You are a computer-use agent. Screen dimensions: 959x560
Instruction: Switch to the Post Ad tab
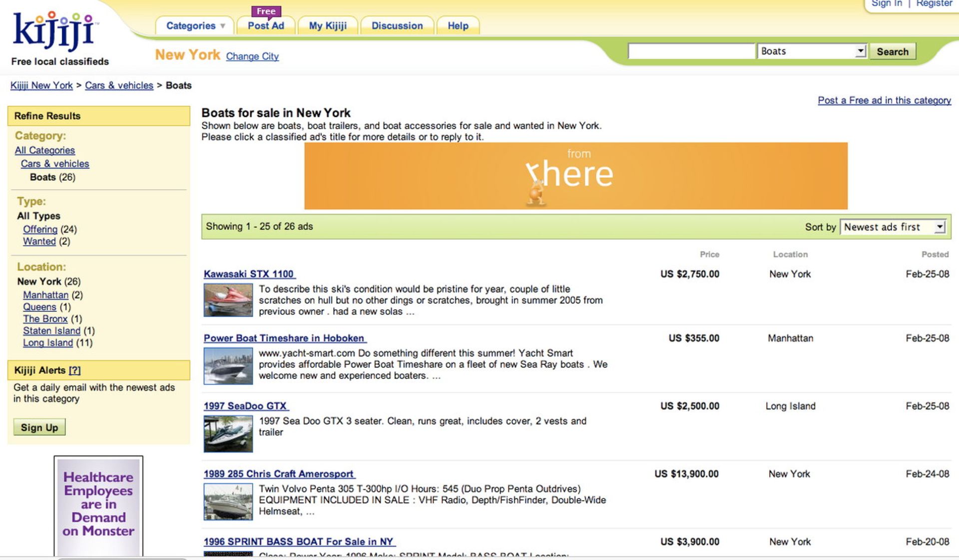tap(266, 26)
